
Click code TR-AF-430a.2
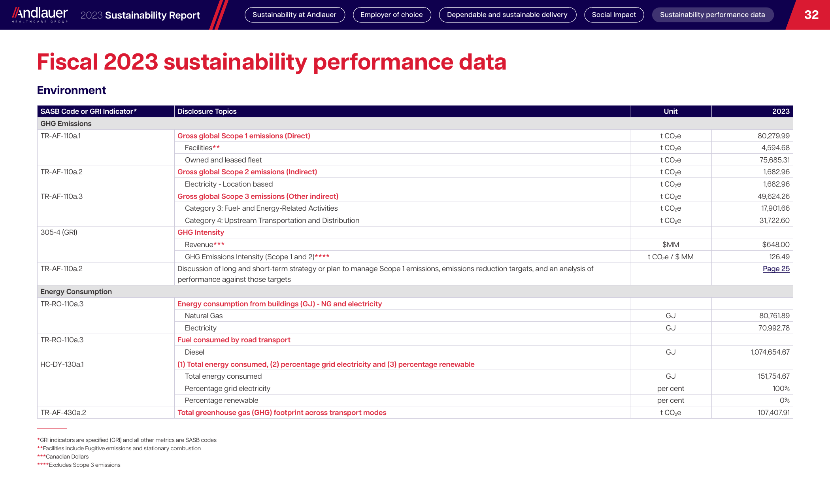[63, 413]
